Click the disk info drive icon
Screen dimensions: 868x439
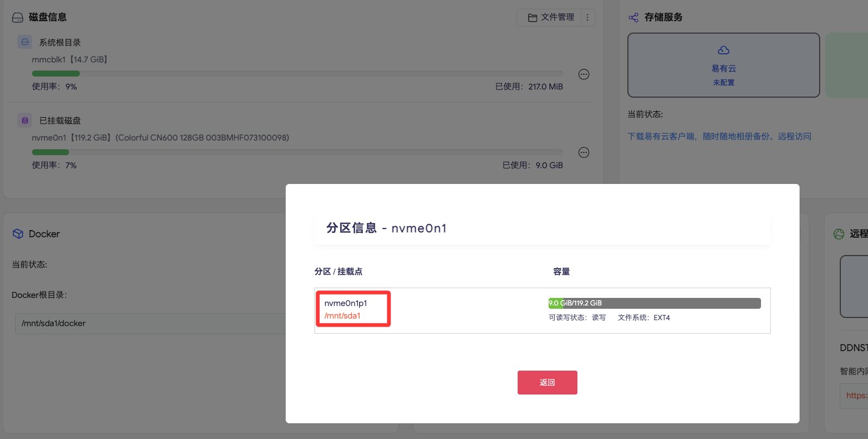coord(17,17)
